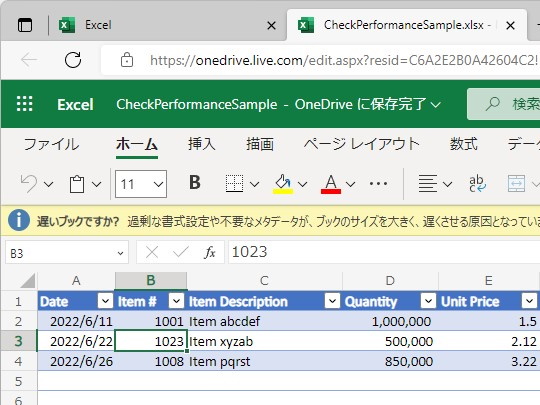
Task: Click the 検索 search box
Action: click(x=504, y=104)
